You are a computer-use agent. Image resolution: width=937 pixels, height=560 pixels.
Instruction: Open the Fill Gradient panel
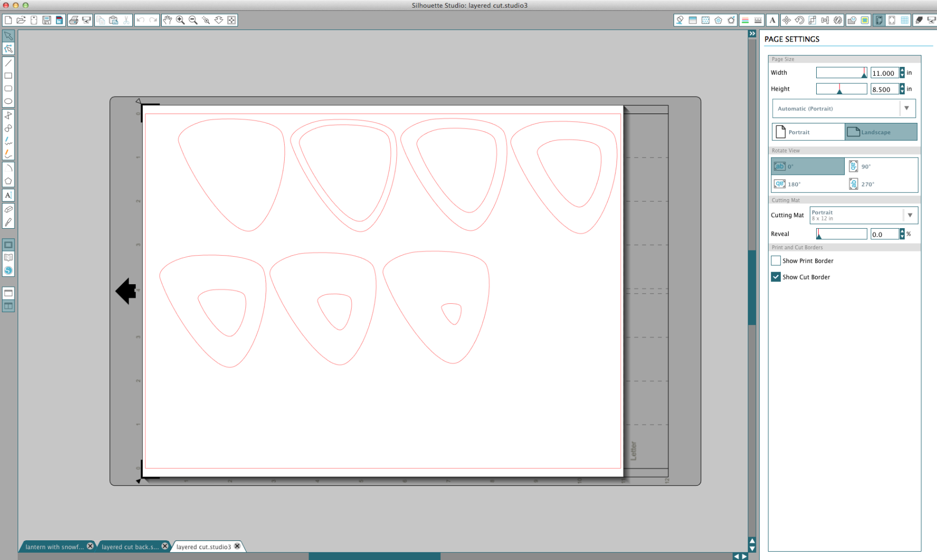point(693,20)
